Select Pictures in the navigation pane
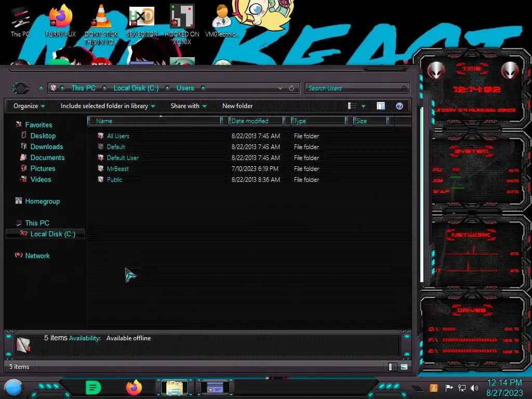The height and width of the screenshot is (399, 532). point(43,169)
